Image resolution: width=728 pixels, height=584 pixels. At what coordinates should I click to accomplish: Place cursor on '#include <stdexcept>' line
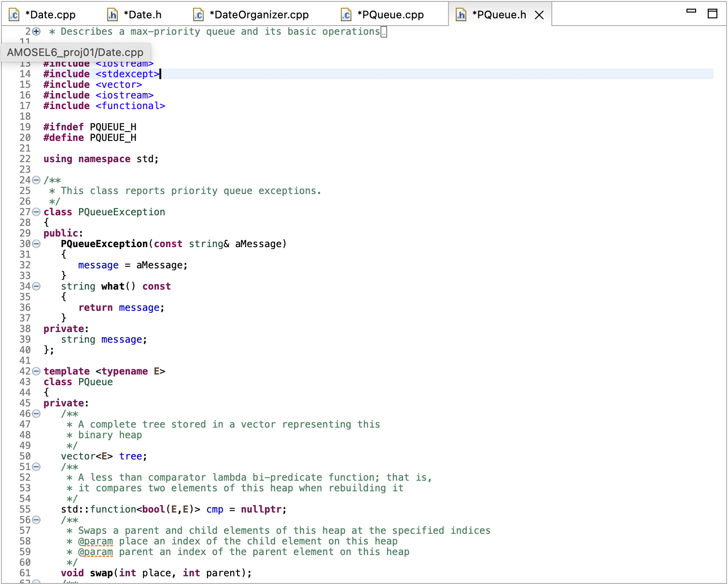click(x=101, y=74)
